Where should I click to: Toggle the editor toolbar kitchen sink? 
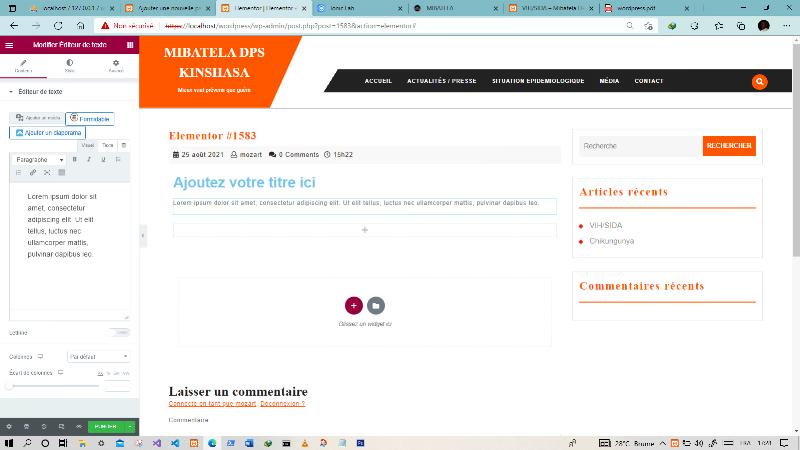tap(62, 173)
